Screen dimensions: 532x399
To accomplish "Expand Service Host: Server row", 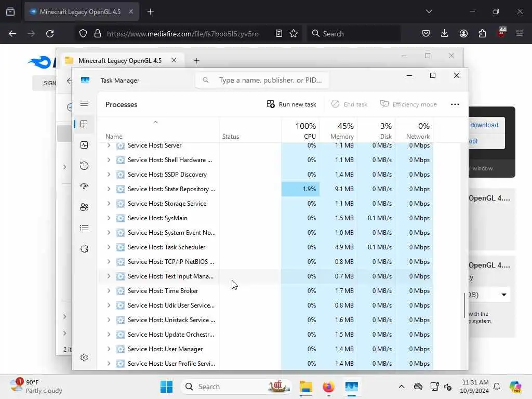I will pyautogui.click(x=109, y=145).
